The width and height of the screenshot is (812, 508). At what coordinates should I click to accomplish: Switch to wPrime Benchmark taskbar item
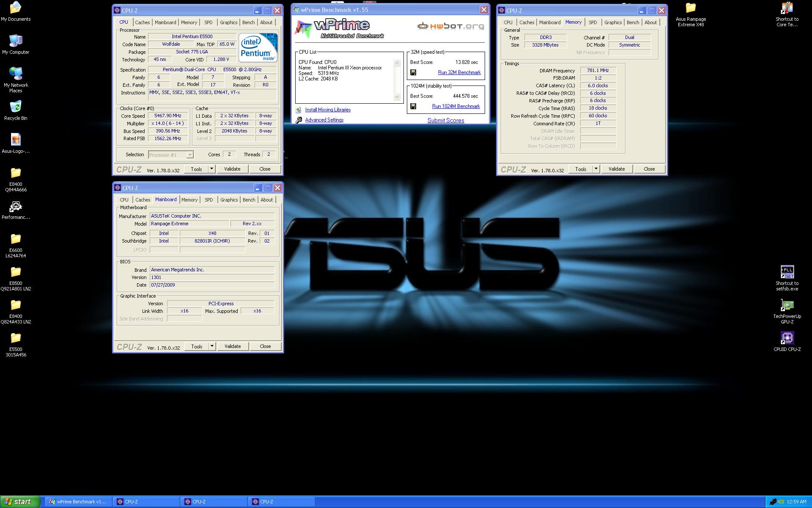pos(78,502)
